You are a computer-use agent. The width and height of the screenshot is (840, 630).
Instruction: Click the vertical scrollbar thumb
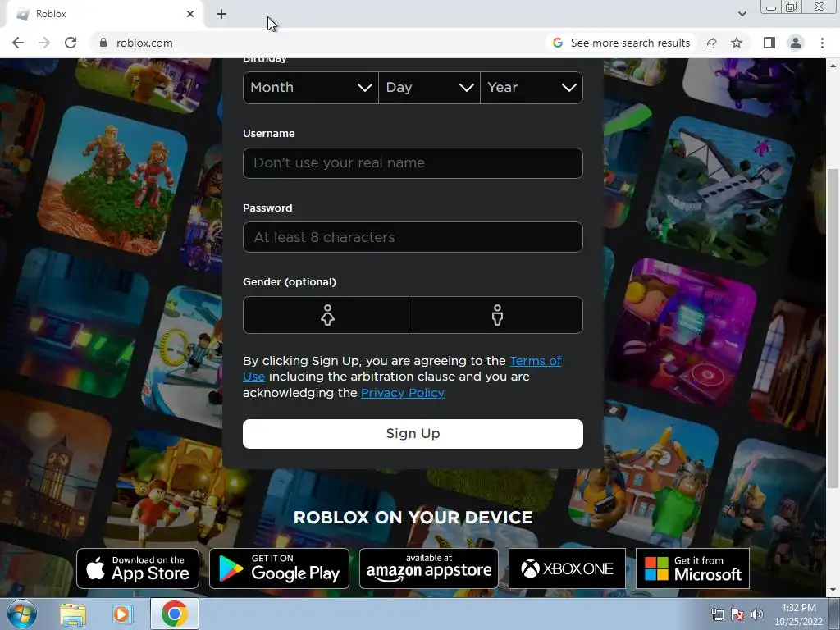833,328
